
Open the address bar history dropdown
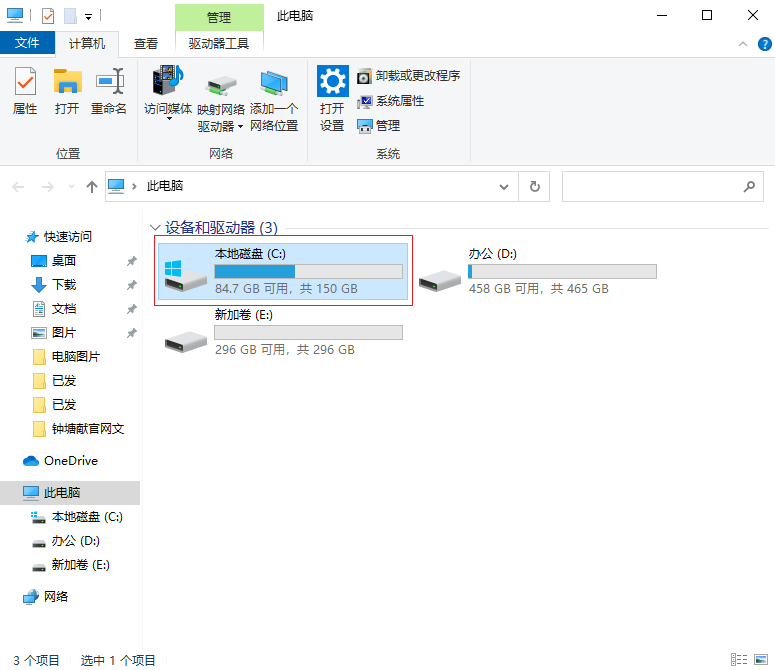pos(504,187)
